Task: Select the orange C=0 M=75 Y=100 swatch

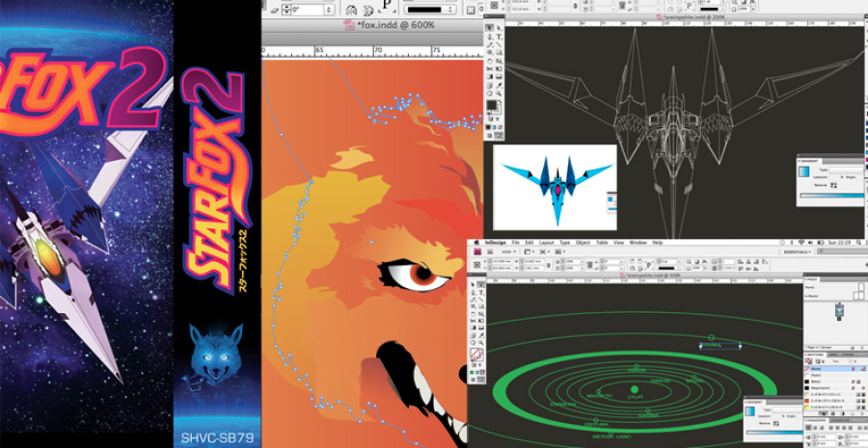Action: tap(836, 401)
